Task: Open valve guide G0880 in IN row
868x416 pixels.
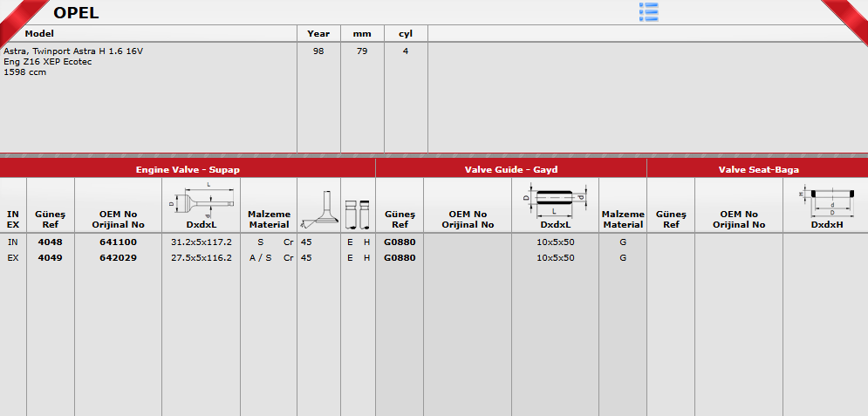Action: click(x=400, y=242)
